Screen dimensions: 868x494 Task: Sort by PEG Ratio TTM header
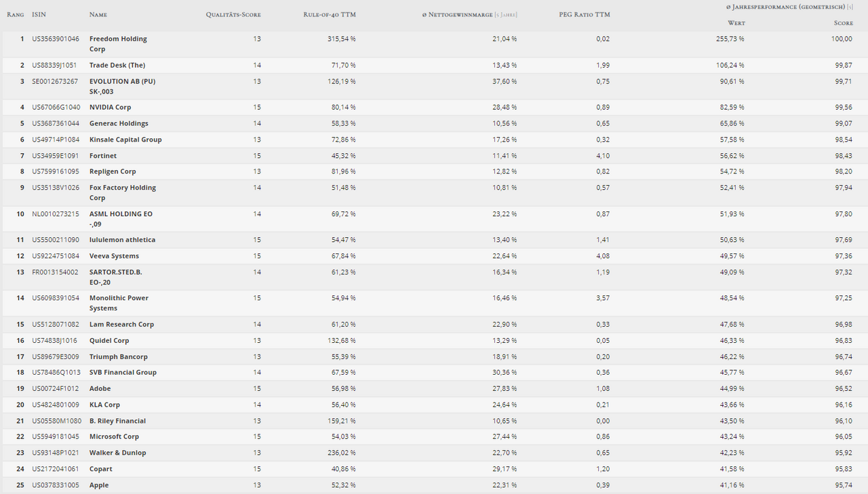(x=585, y=14)
